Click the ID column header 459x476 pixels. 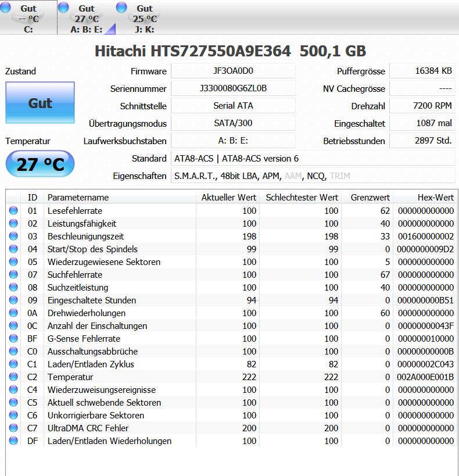(32, 198)
